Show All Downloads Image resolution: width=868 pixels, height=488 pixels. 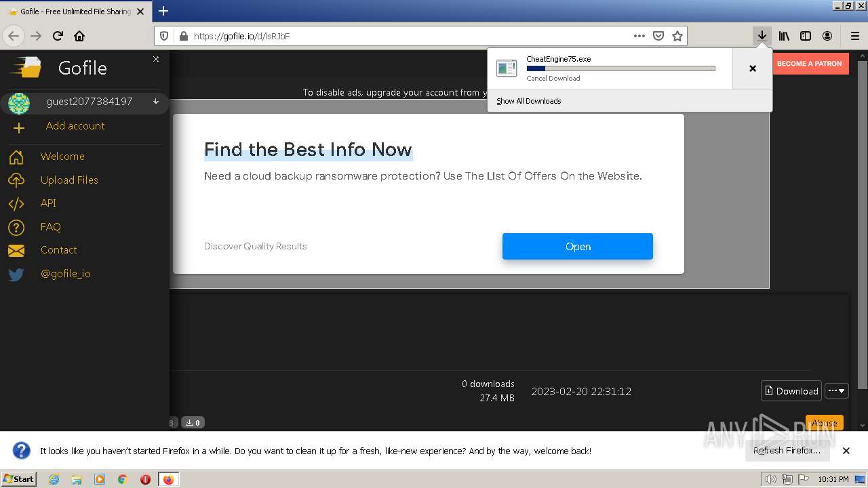pos(529,101)
